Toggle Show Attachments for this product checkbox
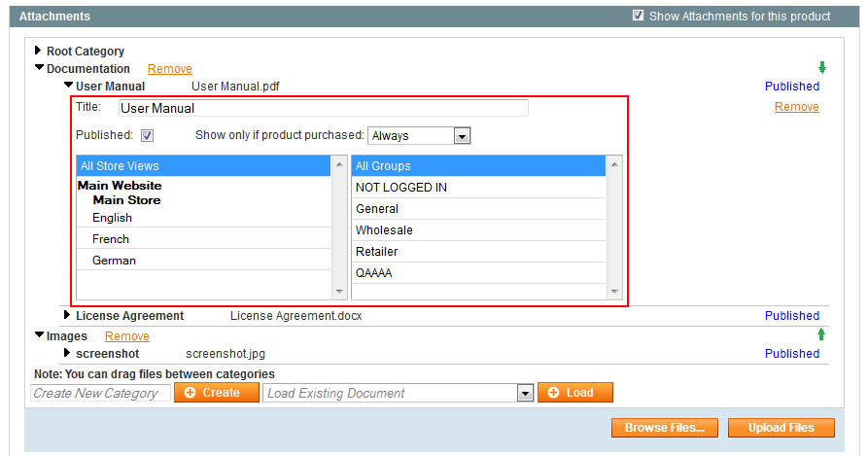868x456 pixels. (x=638, y=16)
